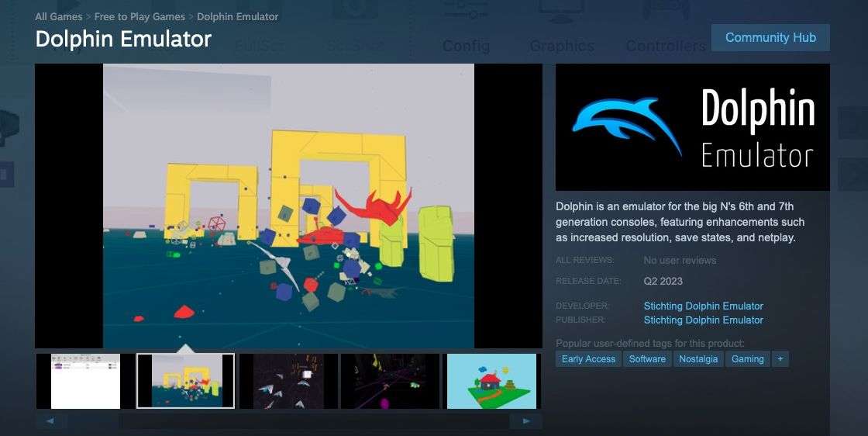This screenshot has width=868, height=436.
Task: Click the 'Q2 2023' release date
Action: 663,281
